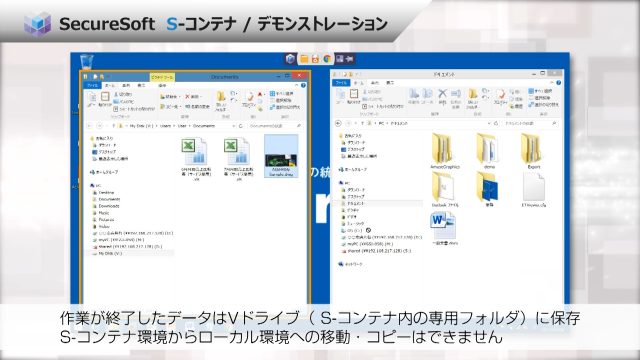Viewport: 640px width, 360px height.
Task: Click back arrow button in right Explorer
Action: pos(338,123)
